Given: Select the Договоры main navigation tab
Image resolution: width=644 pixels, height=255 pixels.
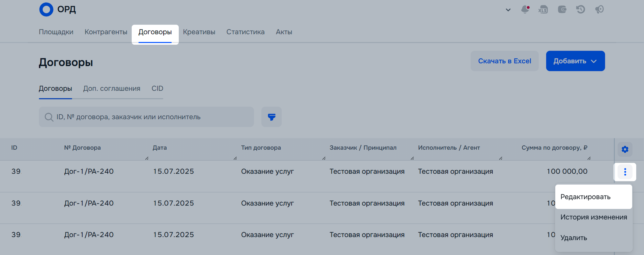Looking at the screenshot, I should 155,32.
